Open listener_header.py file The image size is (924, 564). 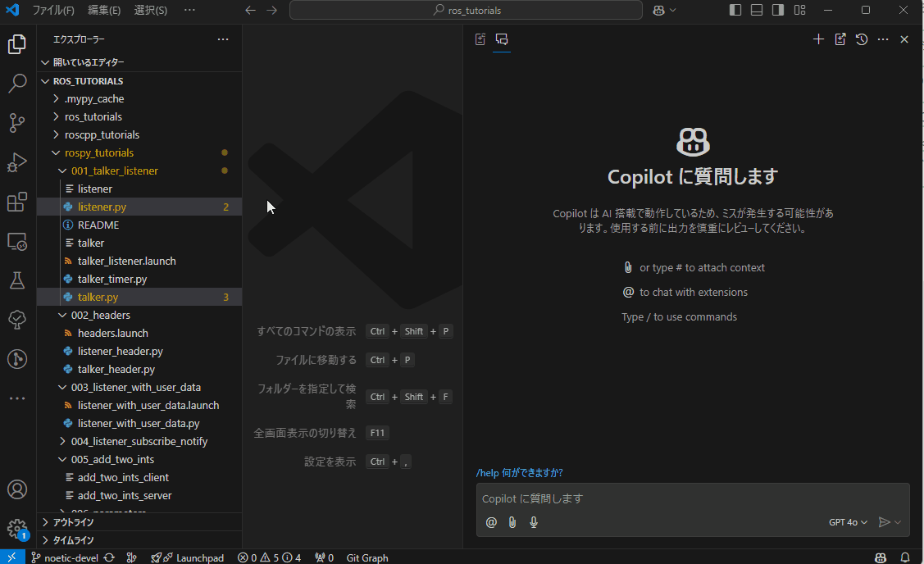click(139, 351)
